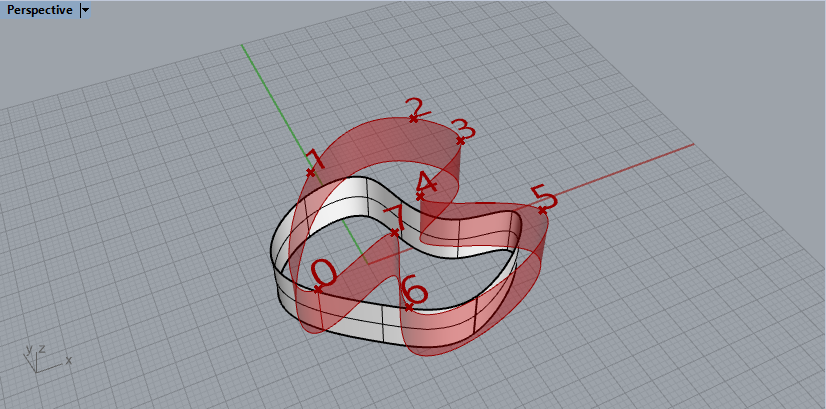The height and width of the screenshot is (409, 826).
Task: Select the point marker labeled 7
Action: [395, 232]
